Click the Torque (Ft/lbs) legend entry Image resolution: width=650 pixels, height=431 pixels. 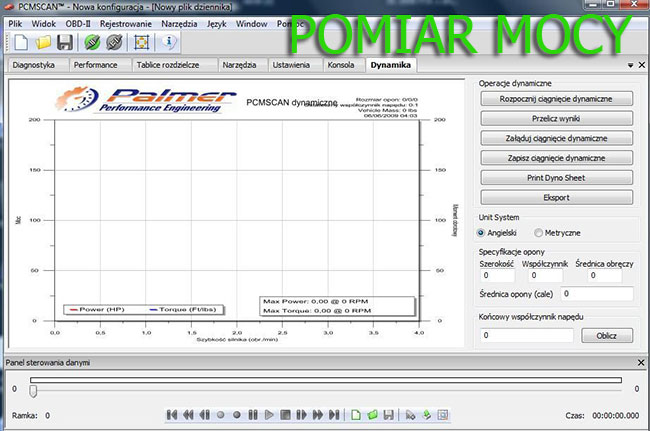[x=182, y=310]
